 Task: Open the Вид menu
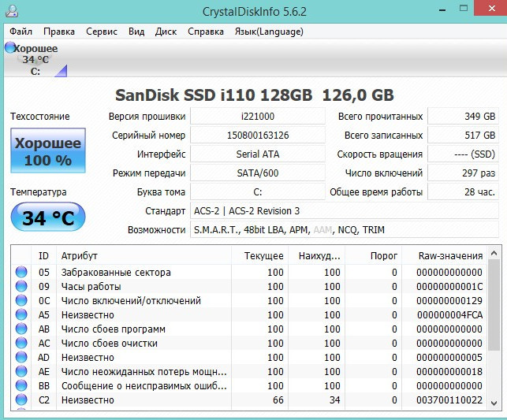click(136, 32)
